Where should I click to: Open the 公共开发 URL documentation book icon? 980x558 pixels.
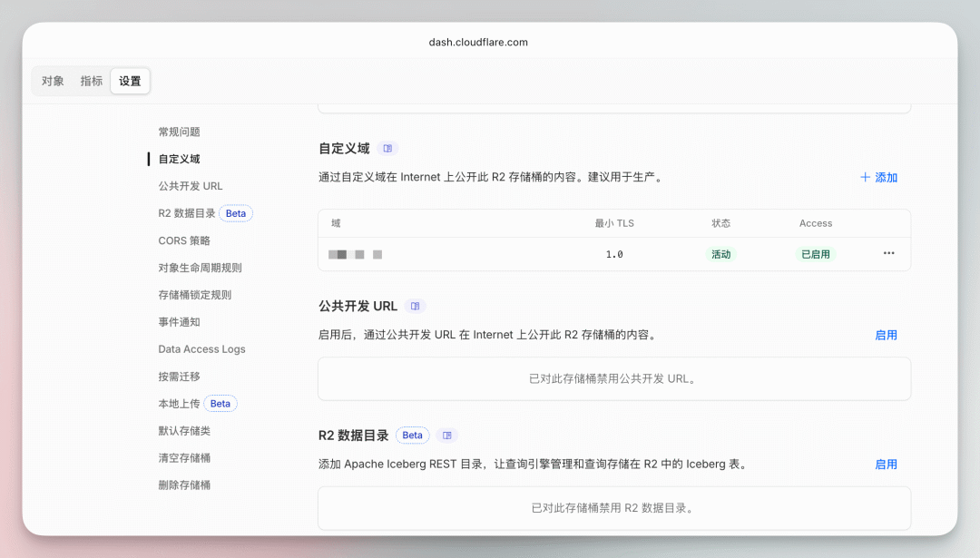coord(415,306)
